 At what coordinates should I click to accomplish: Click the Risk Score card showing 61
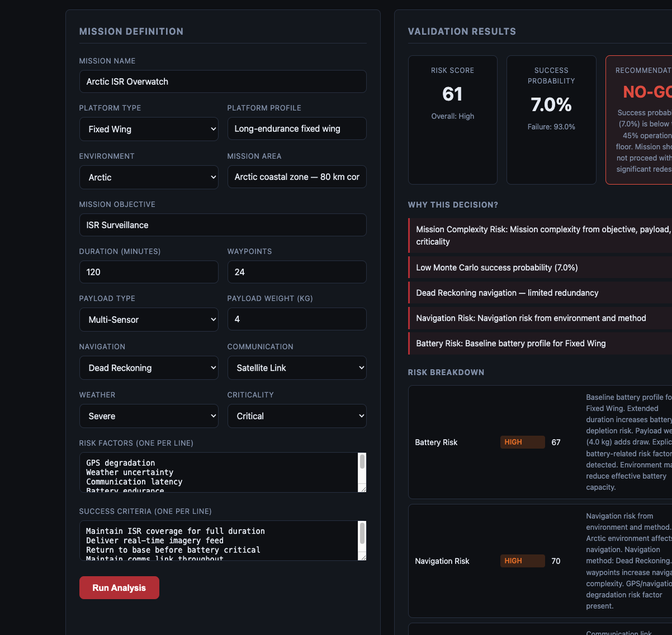pyautogui.click(x=453, y=120)
